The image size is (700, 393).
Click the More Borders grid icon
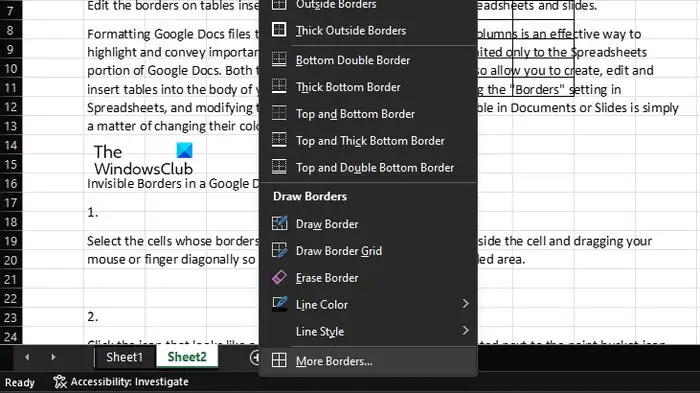(x=279, y=360)
